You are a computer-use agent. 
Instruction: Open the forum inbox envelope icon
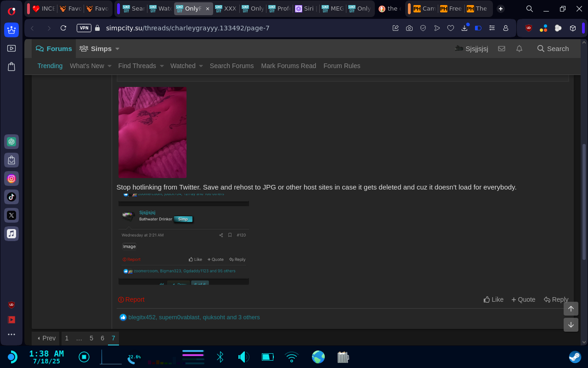coord(502,49)
